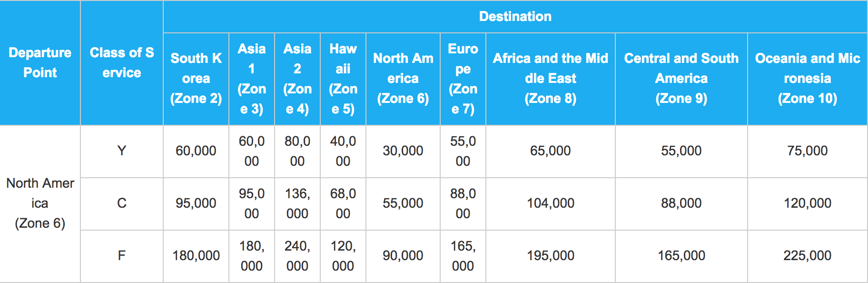Select the 104,000 Africa C-class value
The height and width of the screenshot is (283, 868).
click(551, 203)
